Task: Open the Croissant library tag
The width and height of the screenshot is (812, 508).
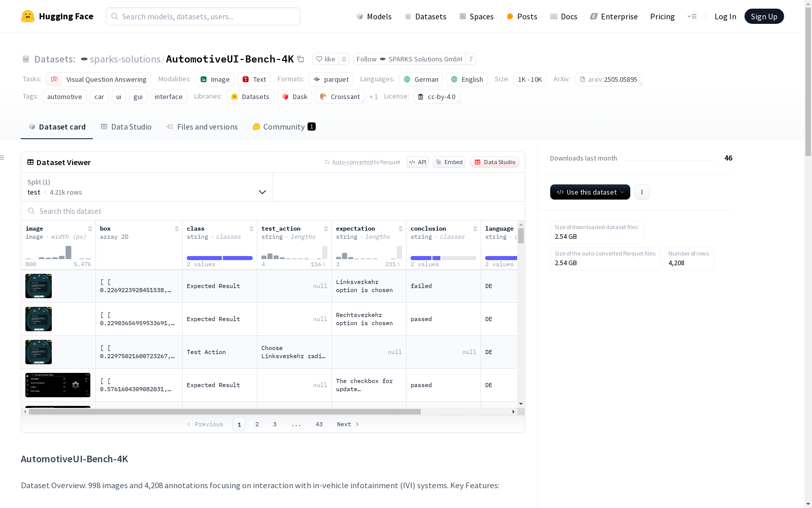Action: click(340, 97)
